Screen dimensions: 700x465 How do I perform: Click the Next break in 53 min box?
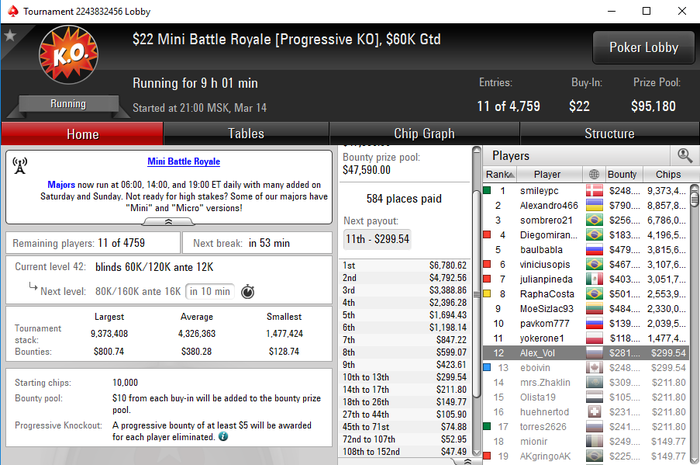tap(257, 243)
